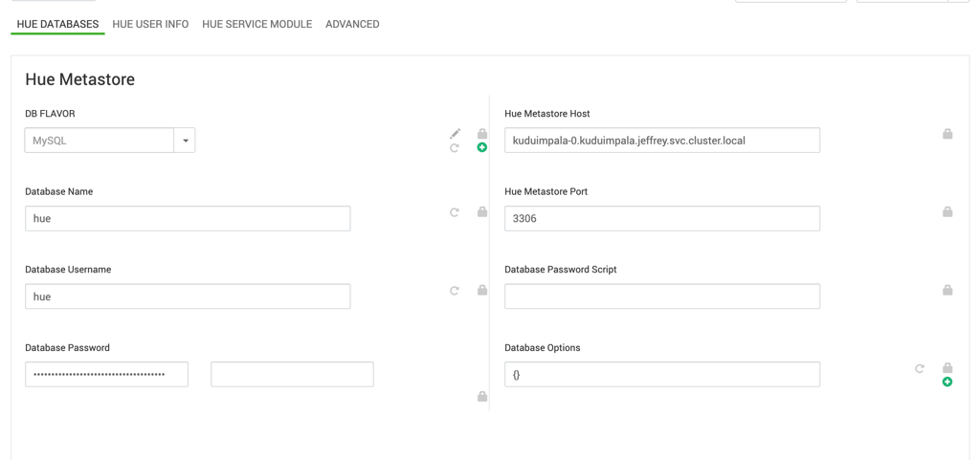Focus the Hue Metastore Host field
This screenshot has width=980, height=460.
click(662, 141)
